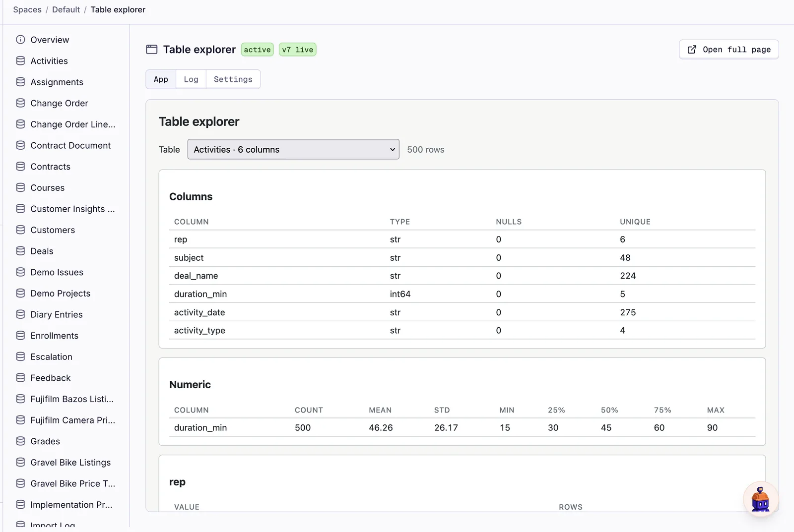Open the Implementation Pr... table
The height and width of the screenshot is (532, 794).
coord(71,505)
